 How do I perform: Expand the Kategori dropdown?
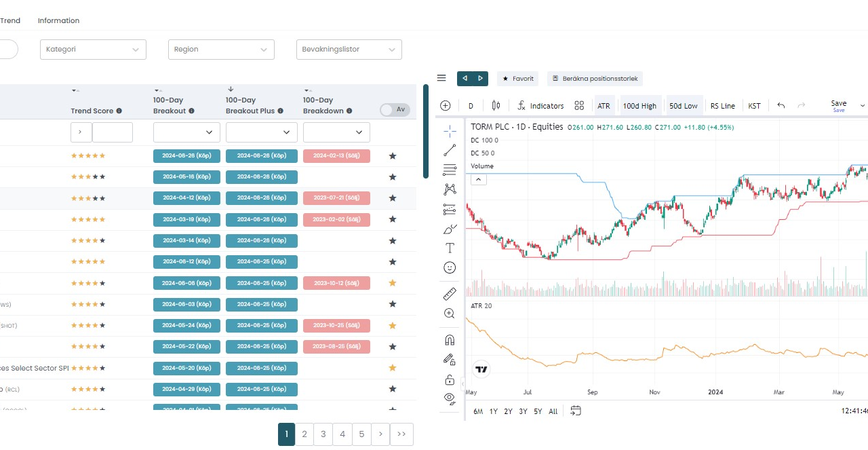pos(94,50)
